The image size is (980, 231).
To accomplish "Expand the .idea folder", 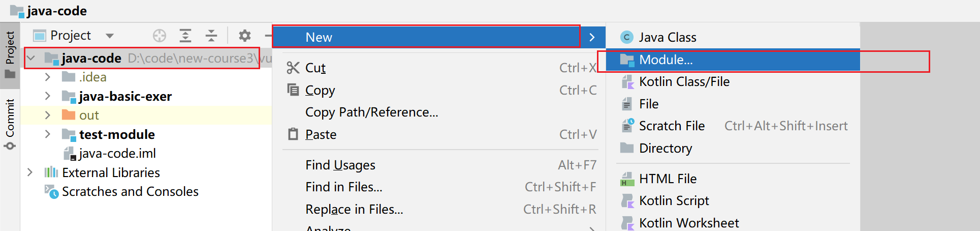I will 48,77.
